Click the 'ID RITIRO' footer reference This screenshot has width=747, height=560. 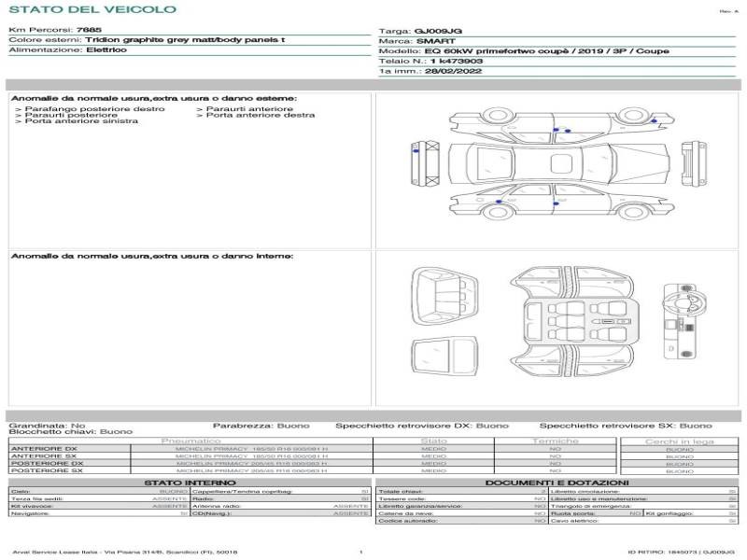point(682,552)
